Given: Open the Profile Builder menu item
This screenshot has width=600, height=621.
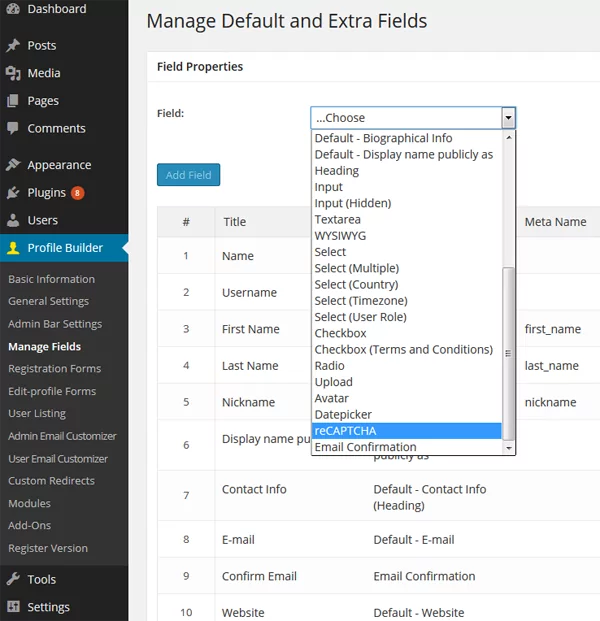Looking at the screenshot, I should point(64,248).
